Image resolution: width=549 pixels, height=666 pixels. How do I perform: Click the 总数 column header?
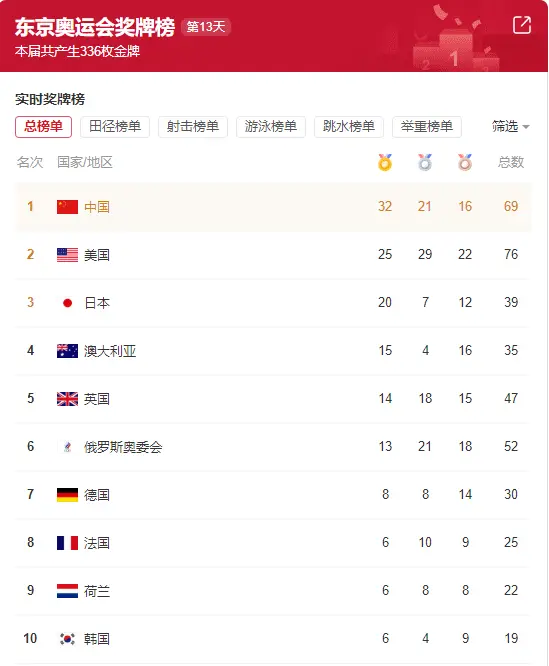[511, 162]
